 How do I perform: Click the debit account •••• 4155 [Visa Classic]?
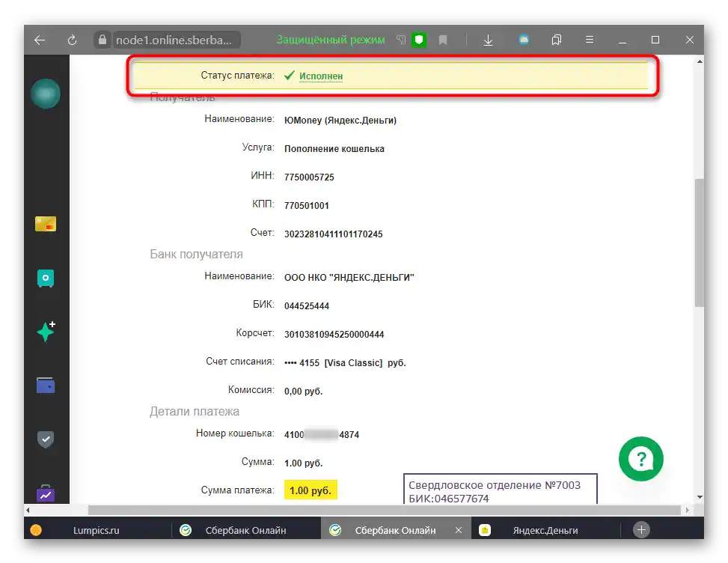point(345,363)
